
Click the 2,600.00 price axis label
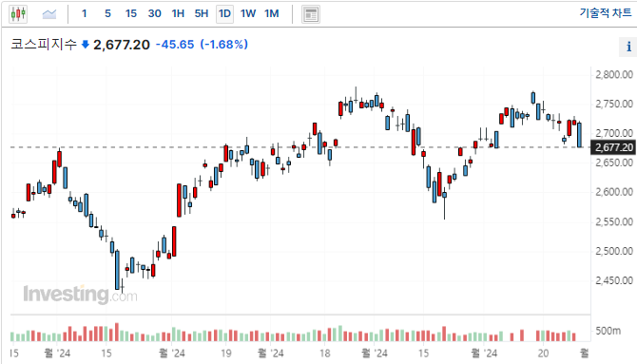(x=614, y=192)
